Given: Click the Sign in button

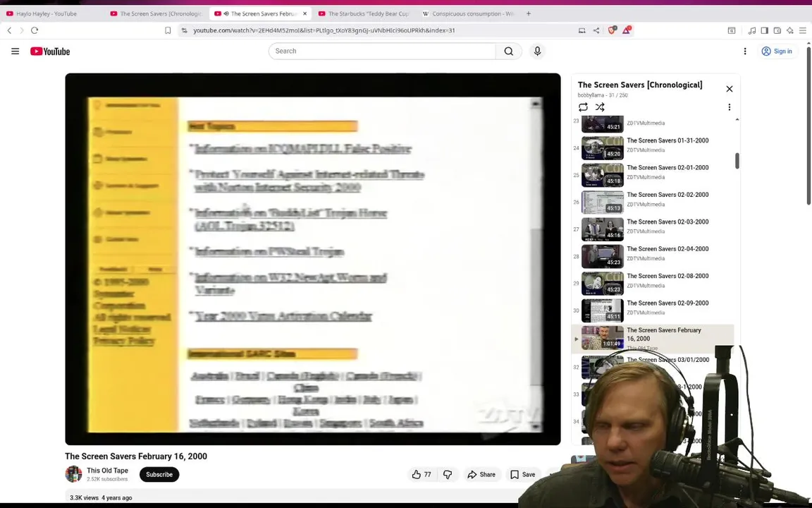Looking at the screenshot, I should pyautogui.click(x=776, y=52).
